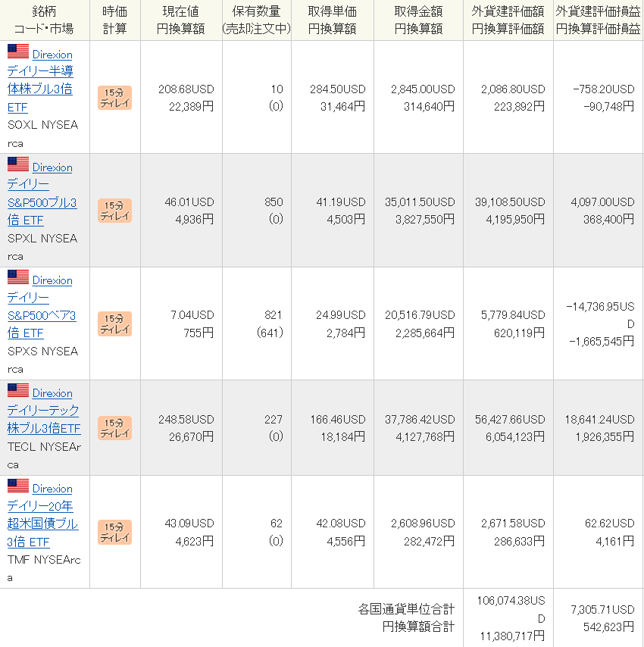The width and height of the screenshot is (644, 647).
Task: Select the TECL current price 248.58USD
Action: (x=186, y=420)
